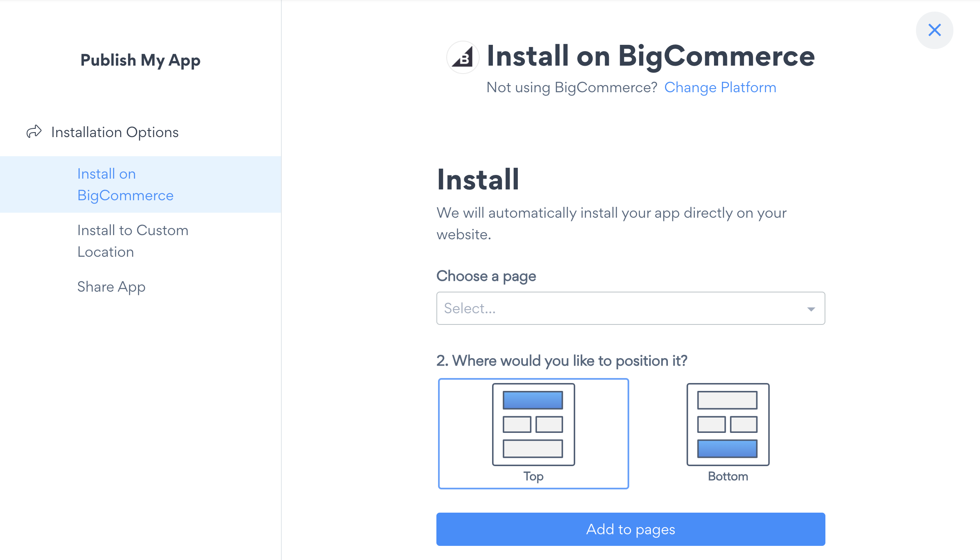Select Install on BigCommerce in sidebar
This screenshot has width=980, height=560.
(140, 184)
